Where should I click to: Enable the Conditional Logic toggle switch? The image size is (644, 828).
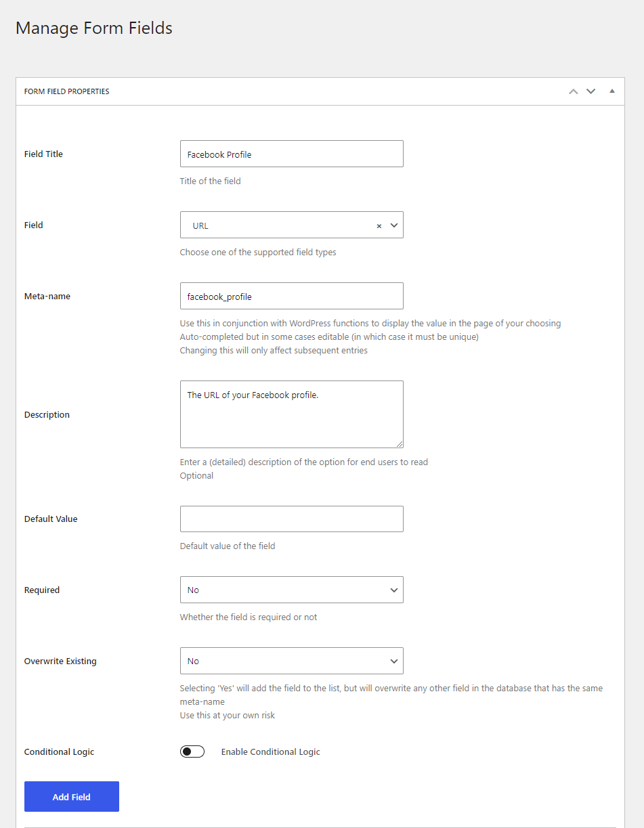(x=192, y=751)
